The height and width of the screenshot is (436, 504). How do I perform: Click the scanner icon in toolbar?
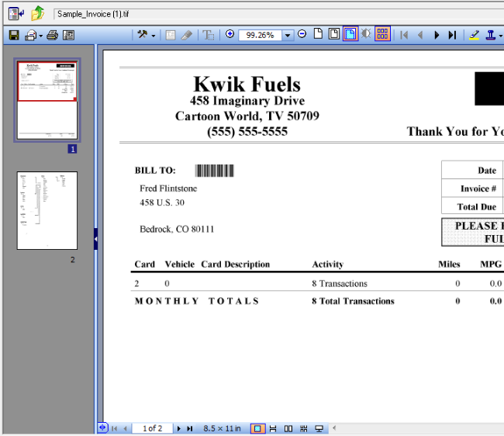pyautogui.click(x=30, y=35)
